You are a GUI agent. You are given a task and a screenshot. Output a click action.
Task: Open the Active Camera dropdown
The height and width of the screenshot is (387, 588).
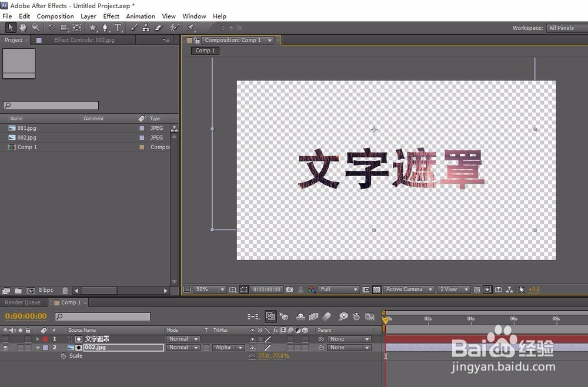pyautogui.click(x=409, y=290)
